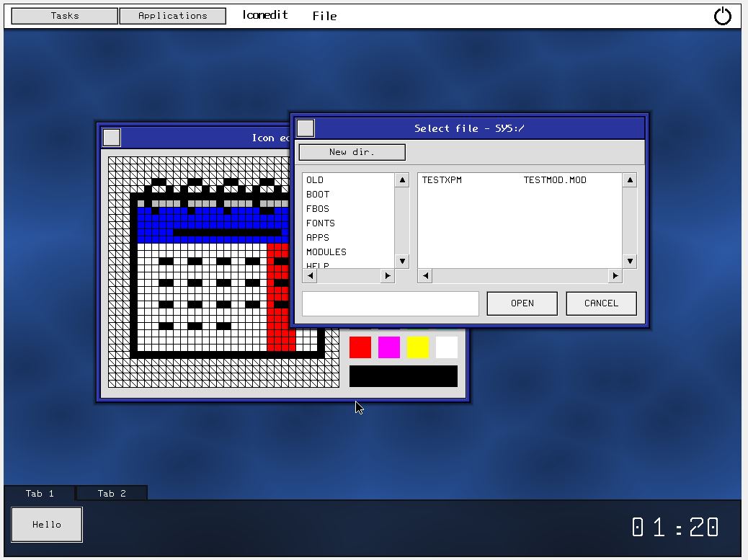Open the Iconedit menu
Screen dimensions: 748x560
[265, 15]
